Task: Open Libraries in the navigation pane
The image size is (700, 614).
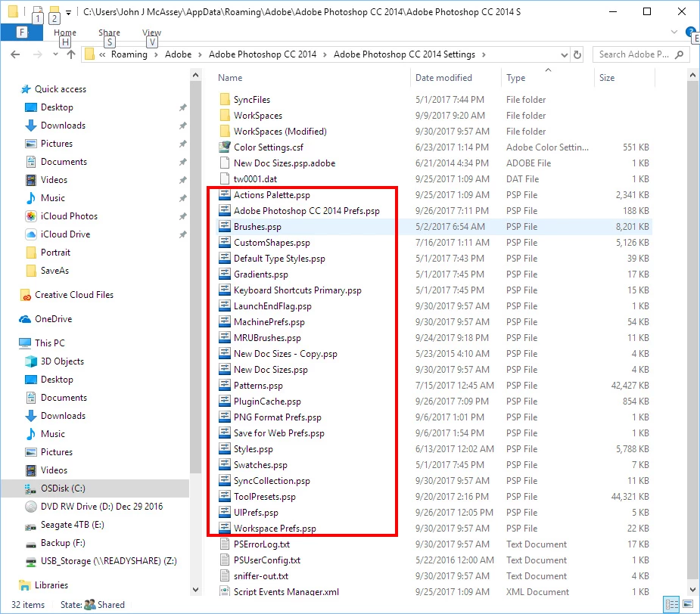Action: point(51,585)
